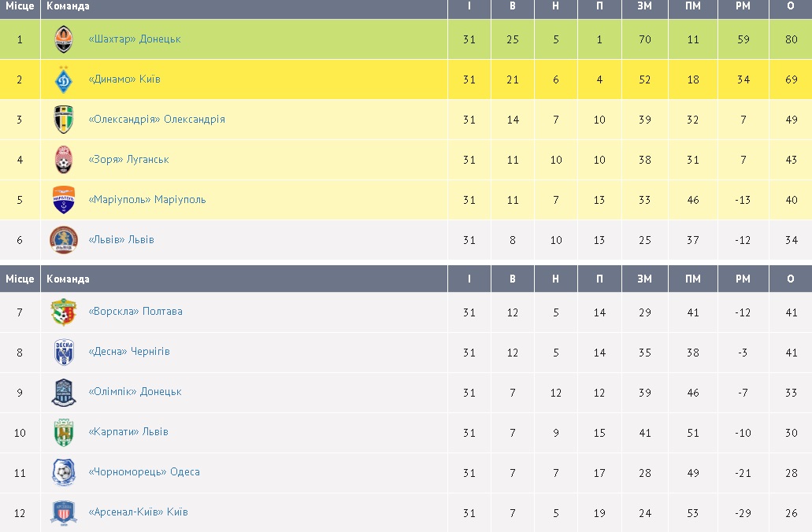Click the Chornomorets Odesa club logo
This screenshot has height=532, width=812.
point(64,472)
